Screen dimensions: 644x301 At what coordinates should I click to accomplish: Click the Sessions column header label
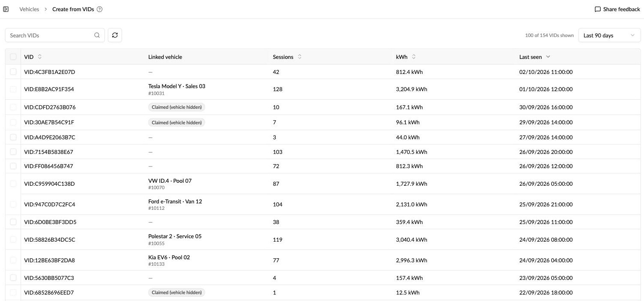pyautogui.click(x=283, y=57)
